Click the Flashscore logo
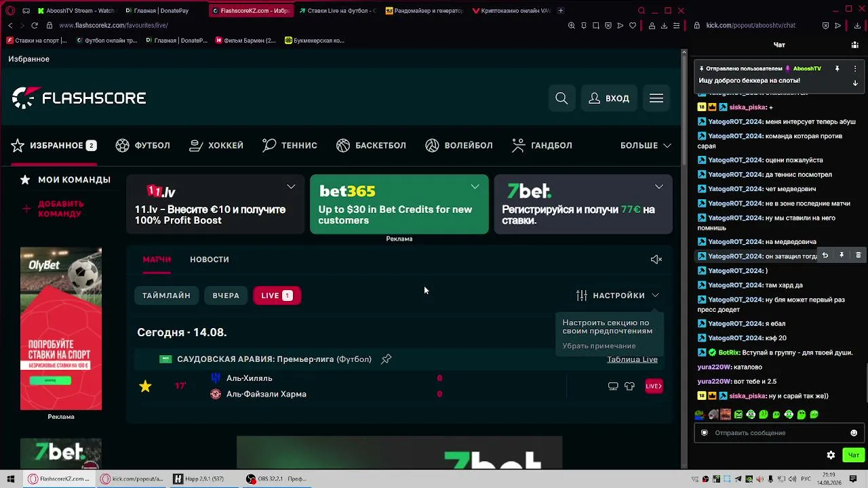This screenshot has width=868, height=488. (79, 98)
